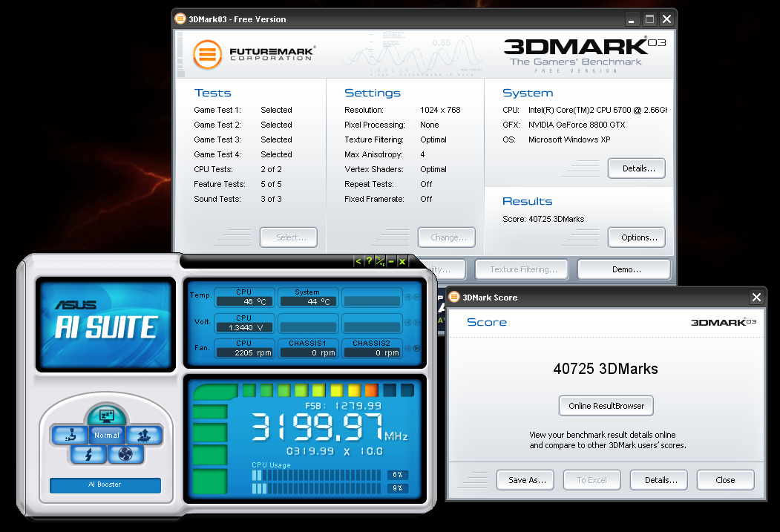780x532 pixels.
Task: Toggle Celsius/Fahrenheit in AI Suite title bar
Action: pos(379,261)
